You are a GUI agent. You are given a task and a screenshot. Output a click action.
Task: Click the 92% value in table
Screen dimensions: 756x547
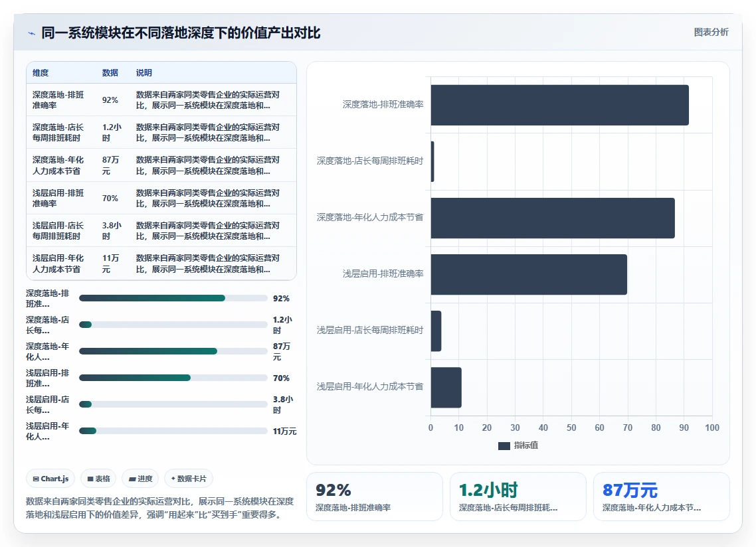coord(110,100)
